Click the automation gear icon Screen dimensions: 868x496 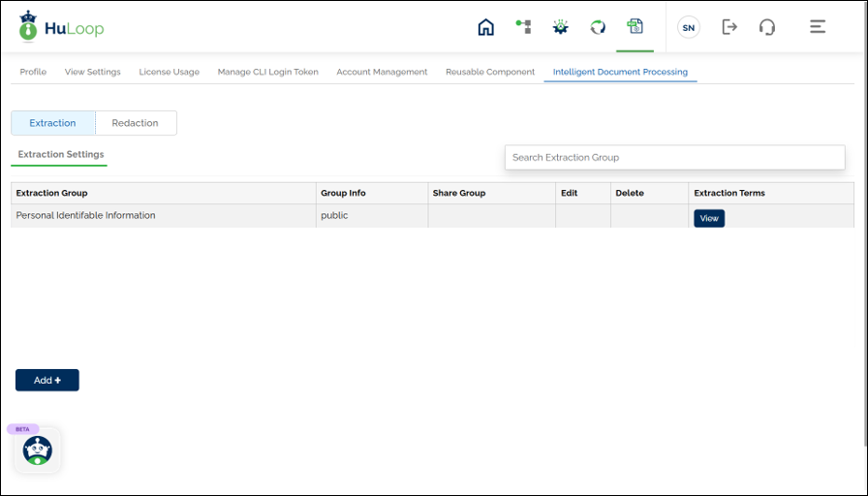[560, 27]
